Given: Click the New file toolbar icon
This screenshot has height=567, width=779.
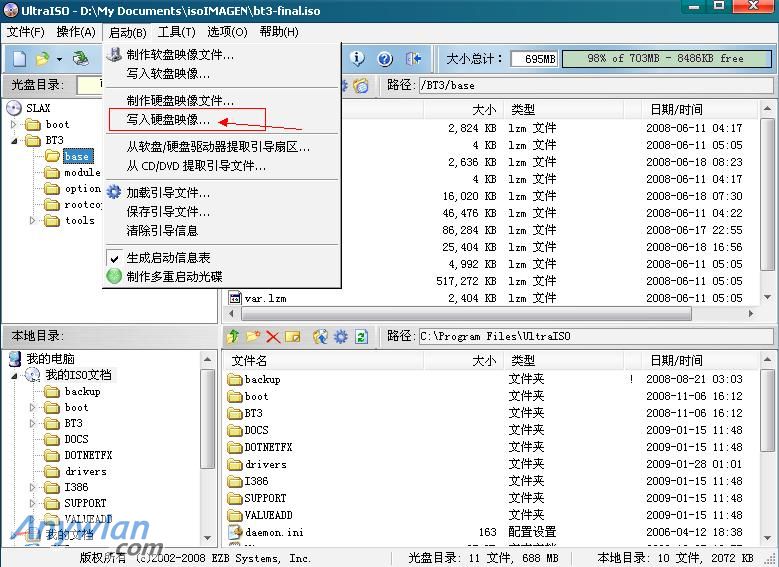Looking at the screenshot, I should [x=19, y=59].
